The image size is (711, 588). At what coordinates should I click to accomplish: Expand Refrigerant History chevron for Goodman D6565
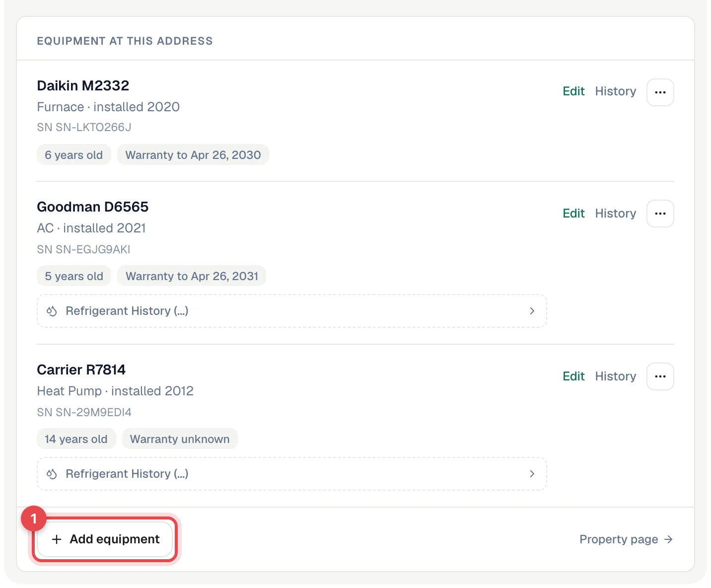tap(532, 311)
